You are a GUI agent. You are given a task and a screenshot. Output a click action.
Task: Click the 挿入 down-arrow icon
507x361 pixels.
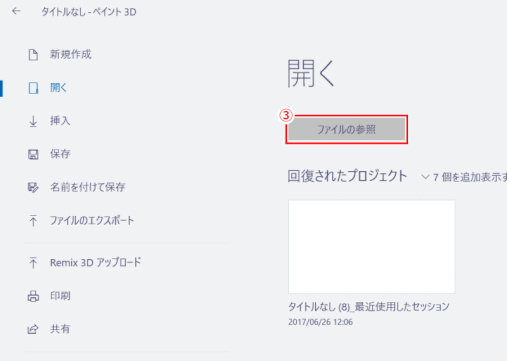pyautogui.click(x=33, y=121)
